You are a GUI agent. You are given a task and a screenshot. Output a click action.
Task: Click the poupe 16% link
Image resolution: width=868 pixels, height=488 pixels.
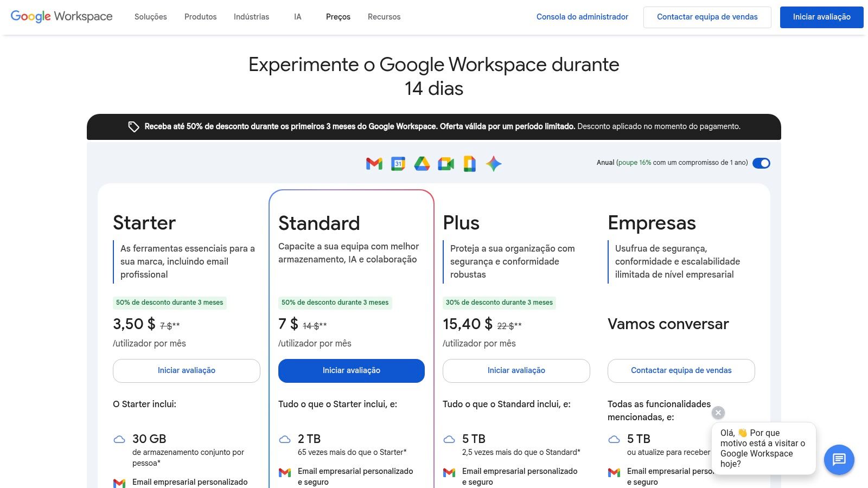[634, 162]
